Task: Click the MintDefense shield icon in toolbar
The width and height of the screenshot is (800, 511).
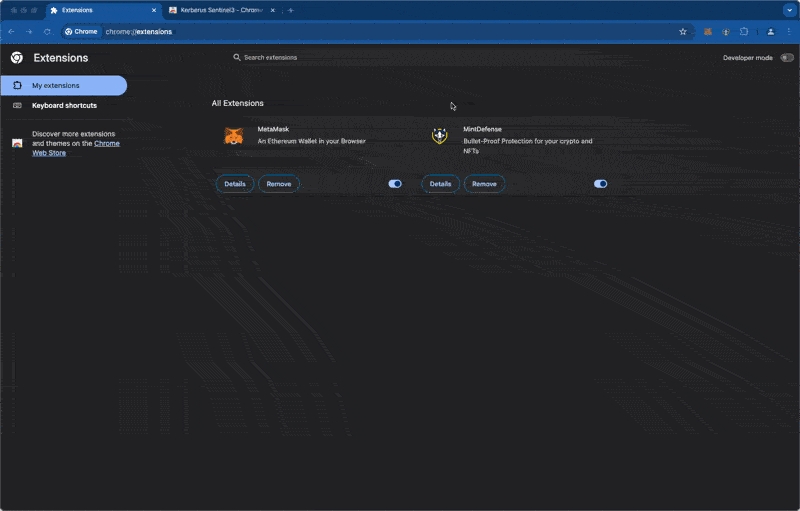Action: (x=726, y=31)
